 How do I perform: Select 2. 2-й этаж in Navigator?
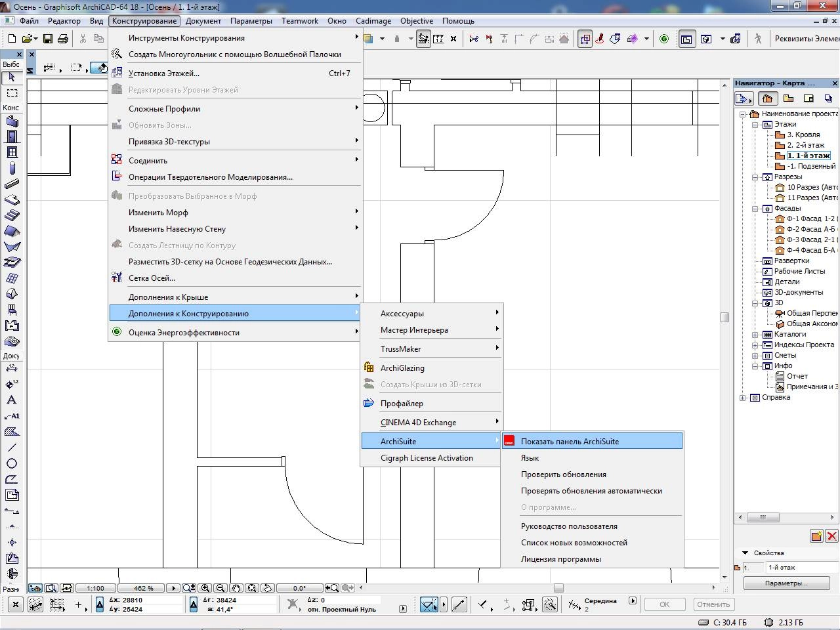tap(805, 145)
